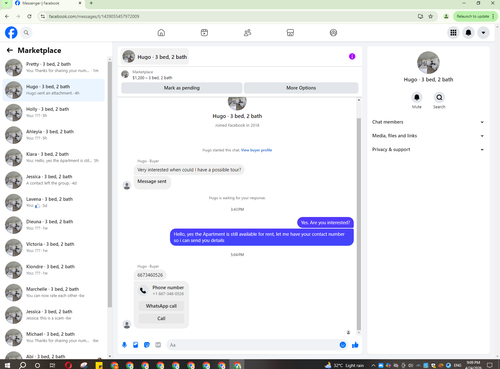Click Mark as pending button

tap(182, 88)
